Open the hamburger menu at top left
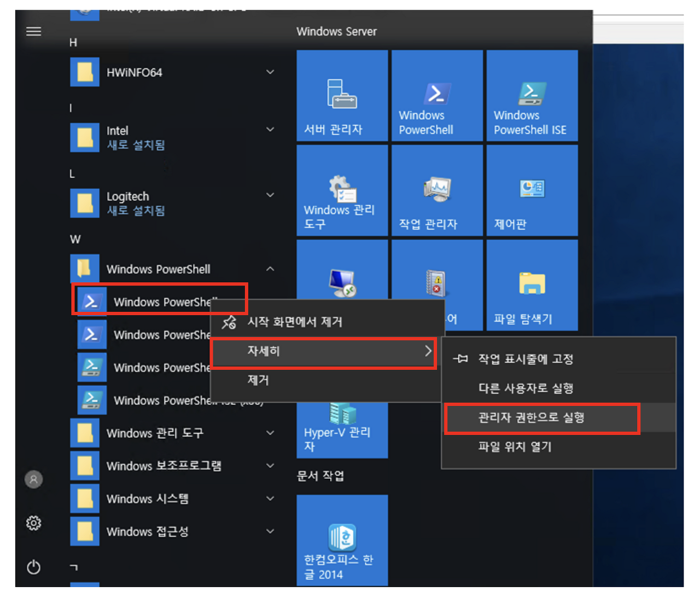Image resolution: width=700 pixels, height=598 pixels. pos(33,31)
